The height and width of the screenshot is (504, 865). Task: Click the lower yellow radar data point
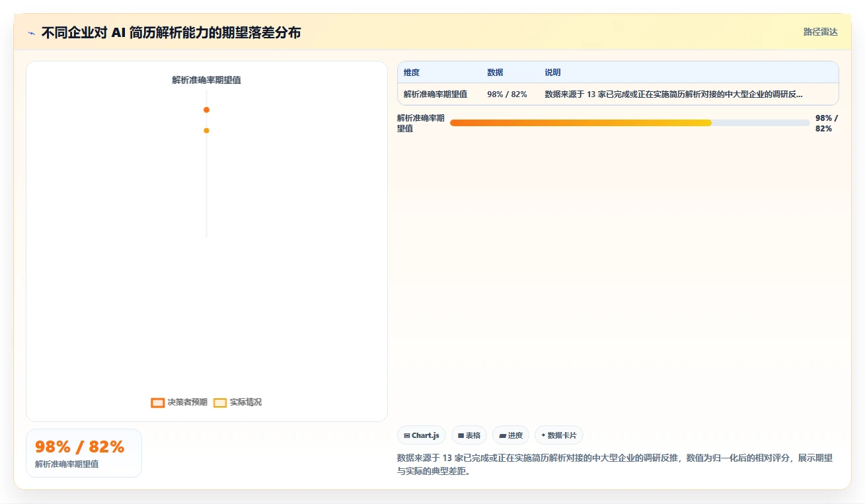pos(206,131)
